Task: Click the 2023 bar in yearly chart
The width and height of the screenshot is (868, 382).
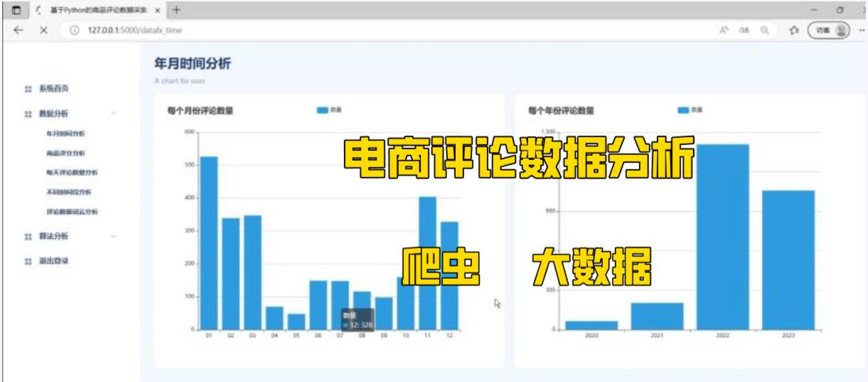Action: [788, 260]
